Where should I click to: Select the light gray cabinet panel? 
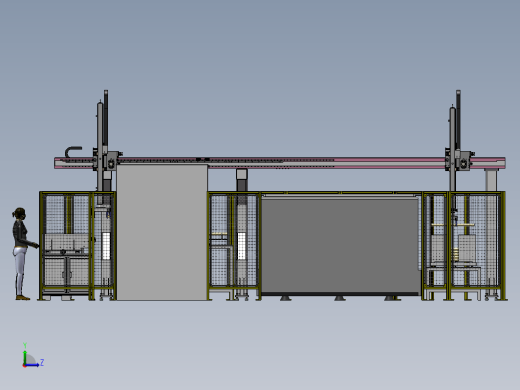pyautogui.click(x=162, y=232)
